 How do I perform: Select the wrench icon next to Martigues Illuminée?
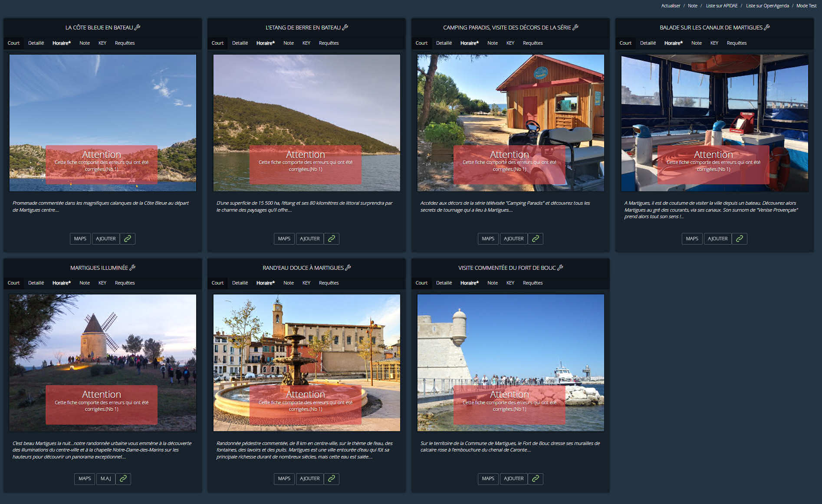132,267
